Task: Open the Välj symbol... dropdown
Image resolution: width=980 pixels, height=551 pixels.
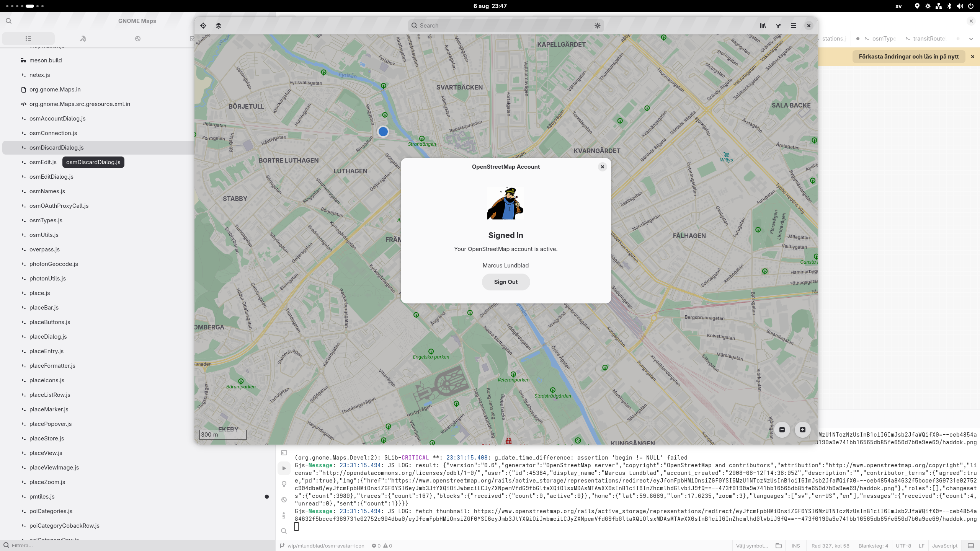Action: coord(752,546)
